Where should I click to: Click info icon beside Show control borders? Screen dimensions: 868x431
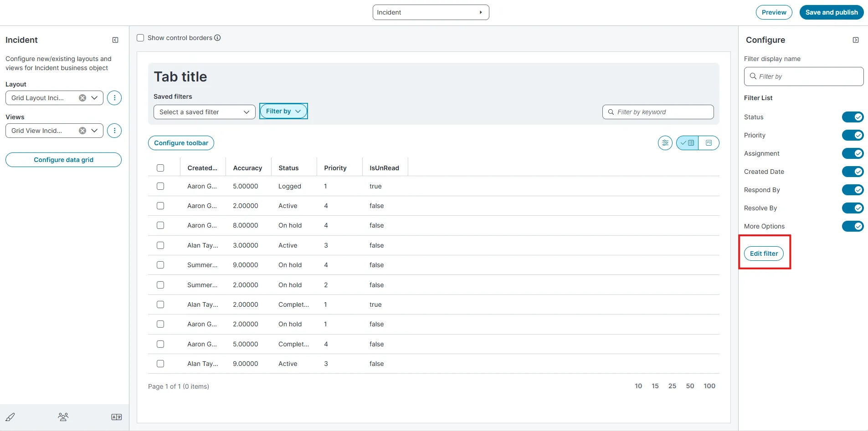[x=218, y=38]
